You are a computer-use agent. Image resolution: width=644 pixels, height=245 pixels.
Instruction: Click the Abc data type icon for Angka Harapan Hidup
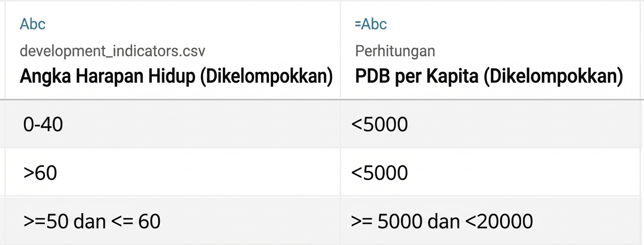coord(33,24)
